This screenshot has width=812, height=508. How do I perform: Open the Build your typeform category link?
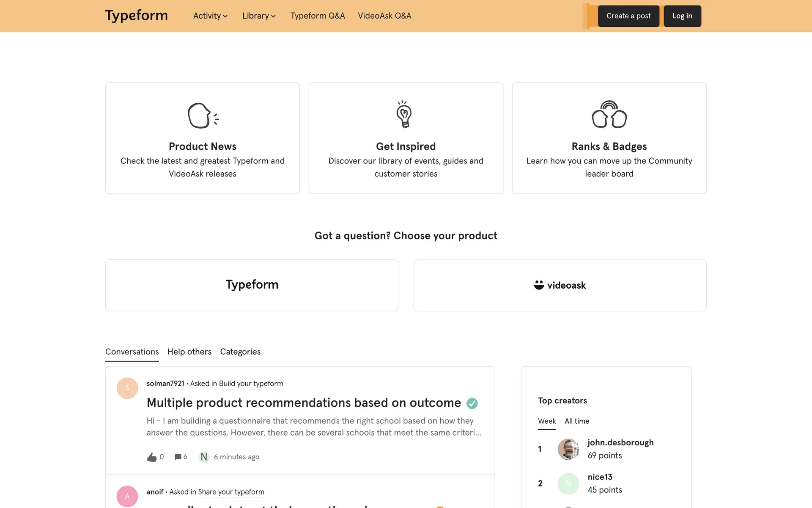pyautogui.click(x=251, y=384)
